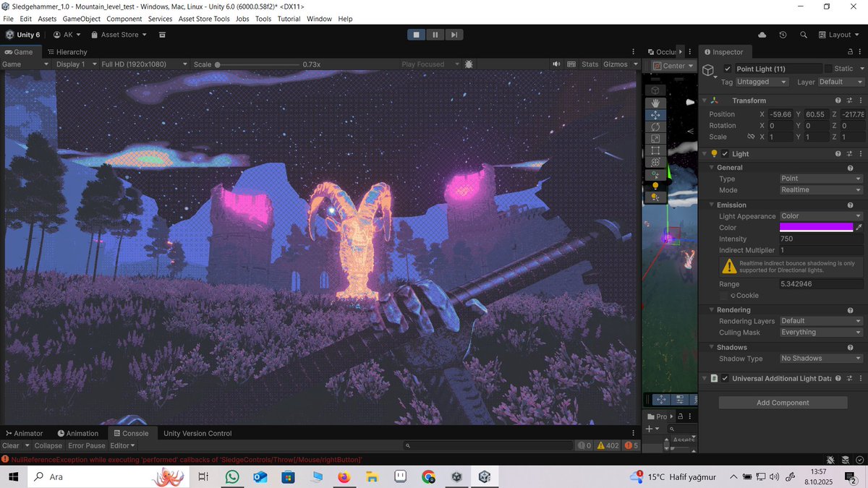Open Culling Mask Everything dropdown
The width and height of the screenshot is (868, 488).
(822, 333)
